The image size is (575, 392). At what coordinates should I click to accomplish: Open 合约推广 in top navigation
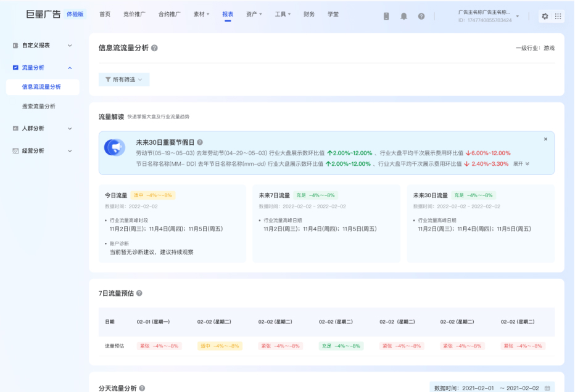pos(170,14)
